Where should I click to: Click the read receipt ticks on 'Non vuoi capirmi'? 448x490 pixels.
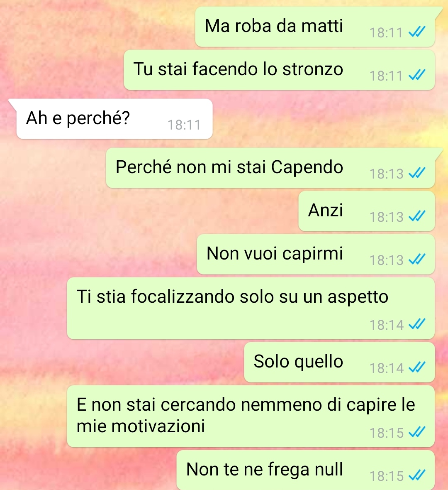pyautogui.click(x=417, y=259)
